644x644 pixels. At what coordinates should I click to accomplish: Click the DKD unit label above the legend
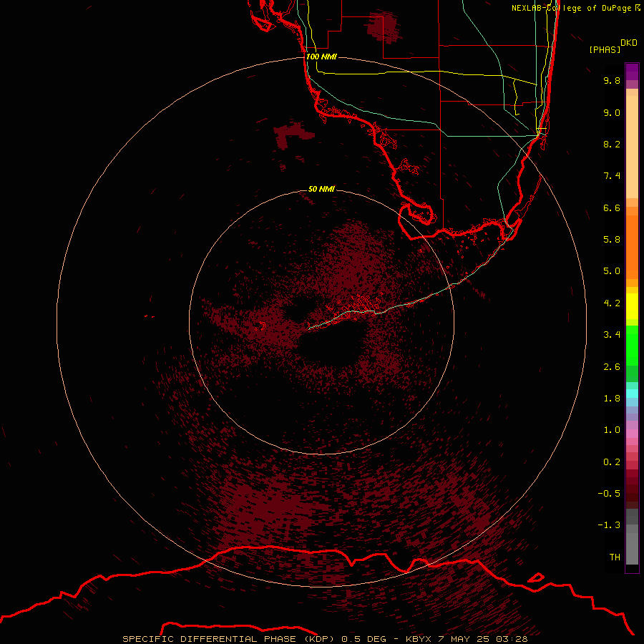click(629, 43)
